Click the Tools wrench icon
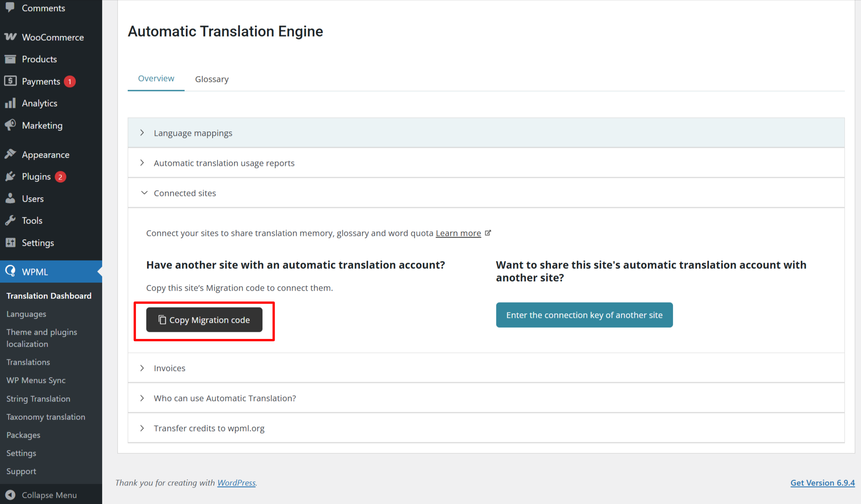Screen dimensions: 861x504 point(10,220)
